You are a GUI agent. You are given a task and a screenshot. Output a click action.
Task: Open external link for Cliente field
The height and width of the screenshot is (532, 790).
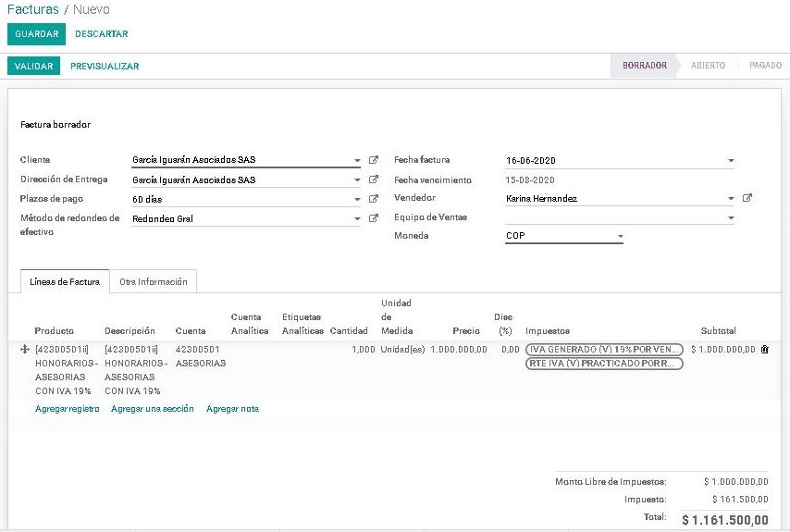(374, 160)
